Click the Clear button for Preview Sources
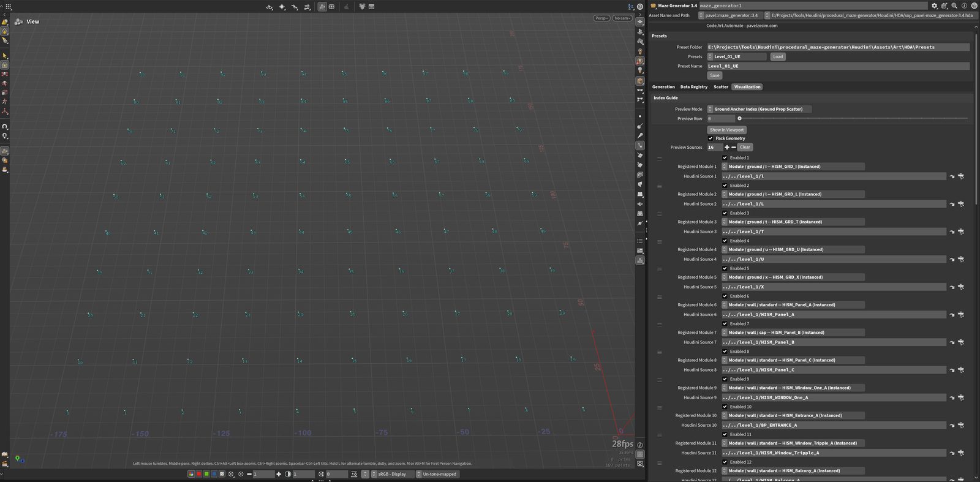The height and width of the screenshot is (482, 980). (745, 147)
